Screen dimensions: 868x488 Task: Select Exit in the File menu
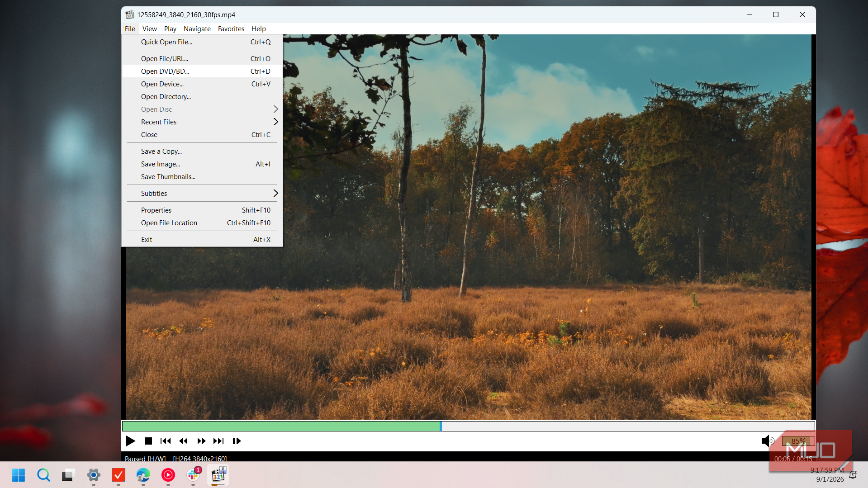(x=202, y=240)
